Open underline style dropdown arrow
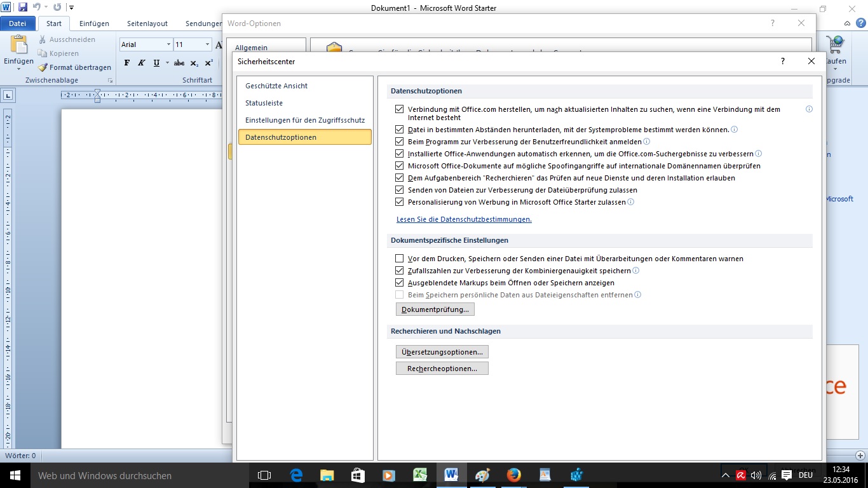 (x=167, y=63)
